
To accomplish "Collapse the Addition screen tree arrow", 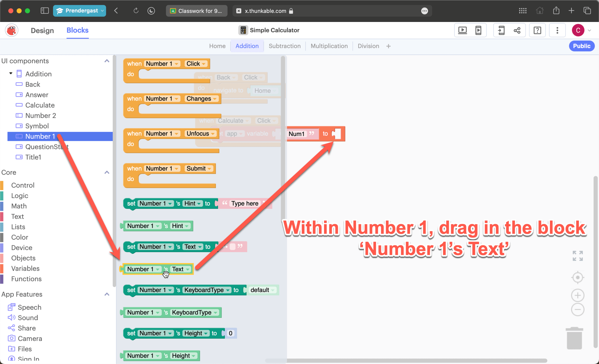I will [11, 73].
